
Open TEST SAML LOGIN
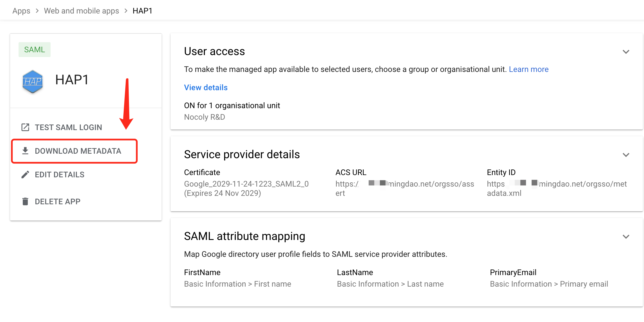tap(68, 127)
